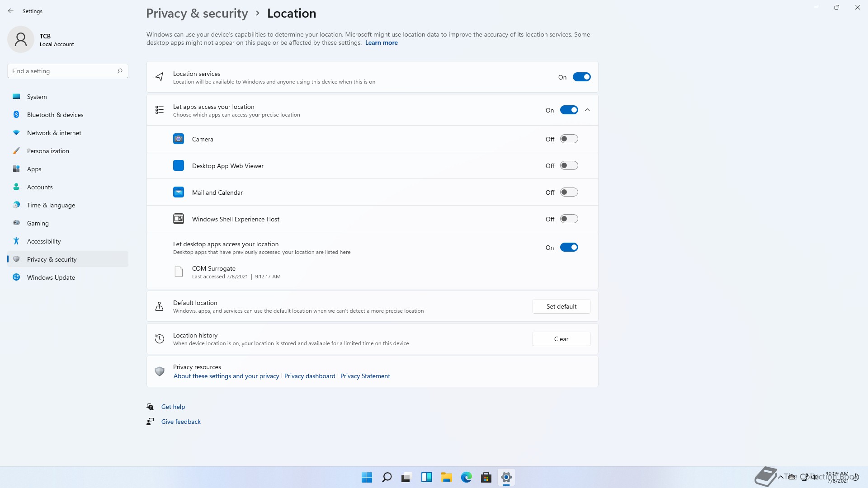
Task: Enable location for Mail and Calendar
Action: pyautogui.click(x=569, y=192)
